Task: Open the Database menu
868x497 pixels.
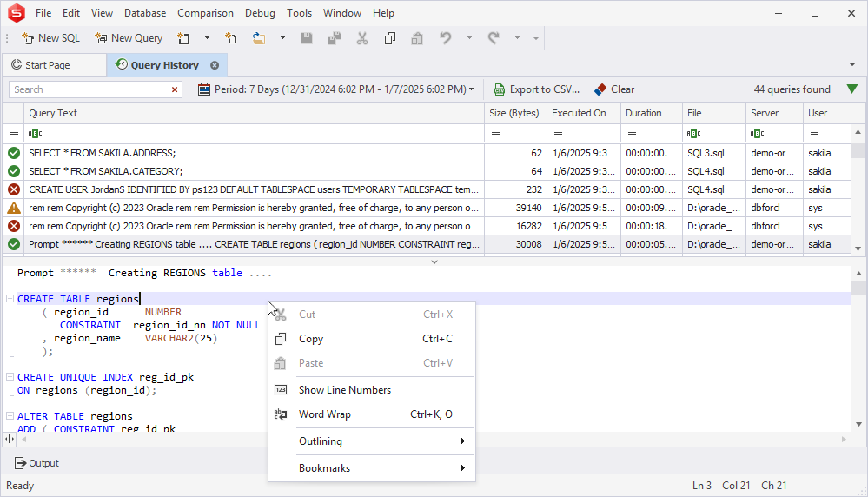Action: (145, 13)
